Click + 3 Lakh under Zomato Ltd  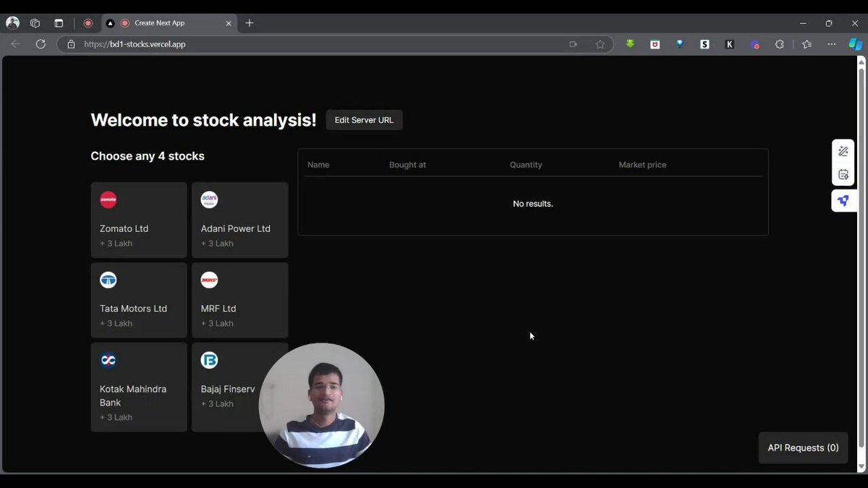(x=116, y=244)
